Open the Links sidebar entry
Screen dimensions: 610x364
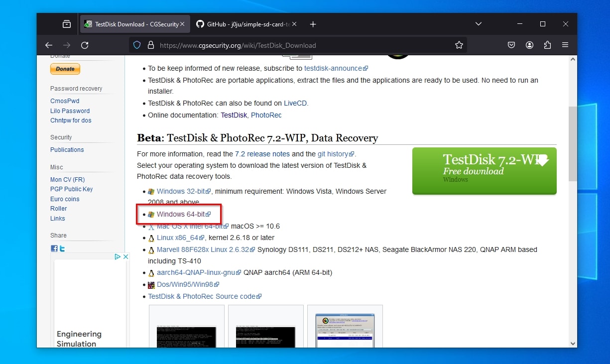tap(58, 219)
